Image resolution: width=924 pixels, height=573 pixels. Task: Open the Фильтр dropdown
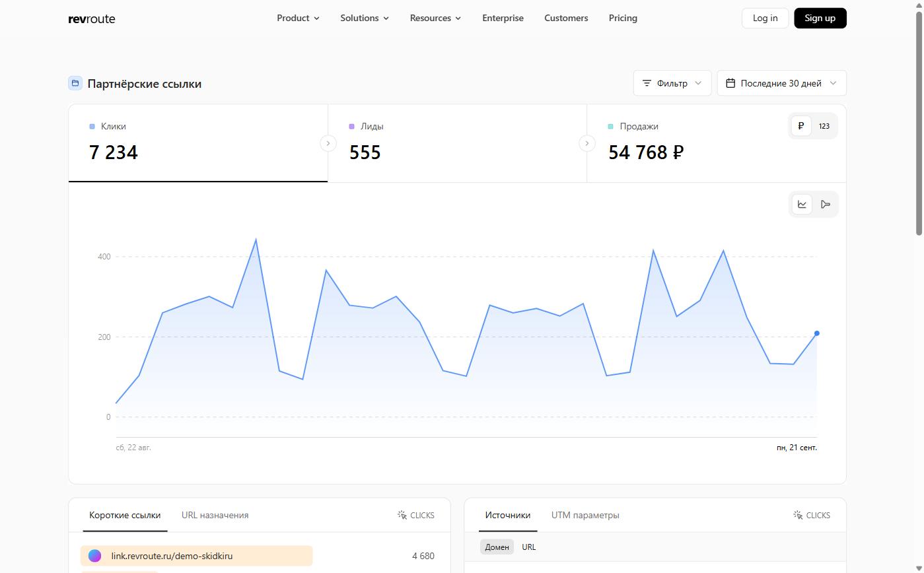click(x=672, y=83)
